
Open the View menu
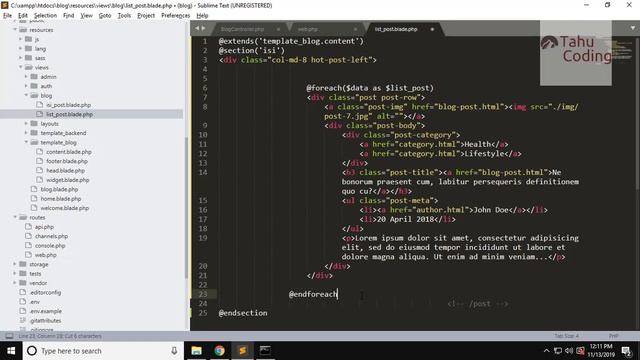[x=86, y=16]
